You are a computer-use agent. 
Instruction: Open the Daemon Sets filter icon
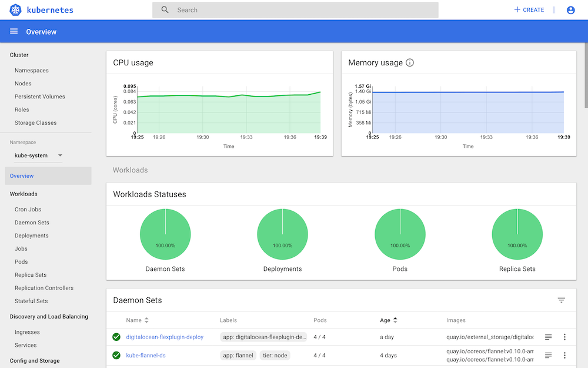[562, 300]
